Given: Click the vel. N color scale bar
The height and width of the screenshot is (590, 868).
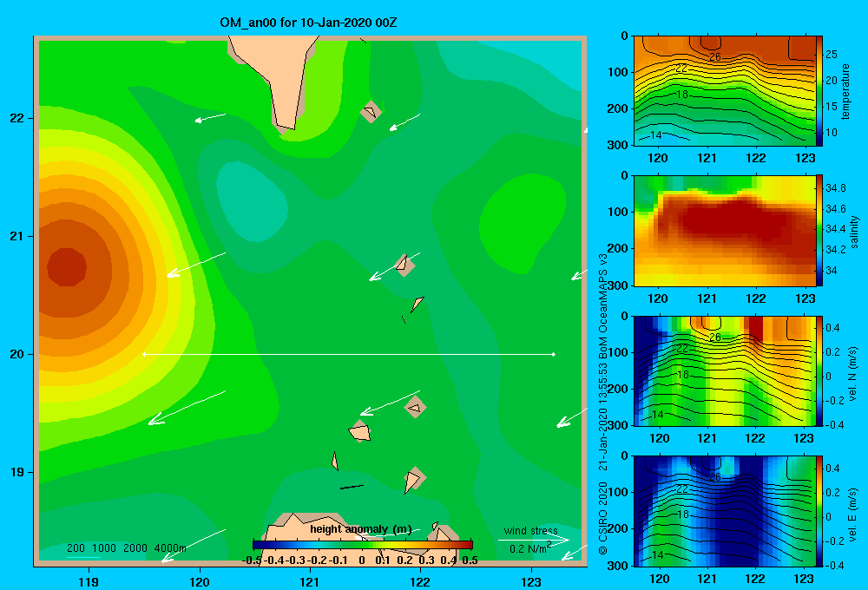Looking at the screenshot, I should pyautogui.click(x=819, y=370).
